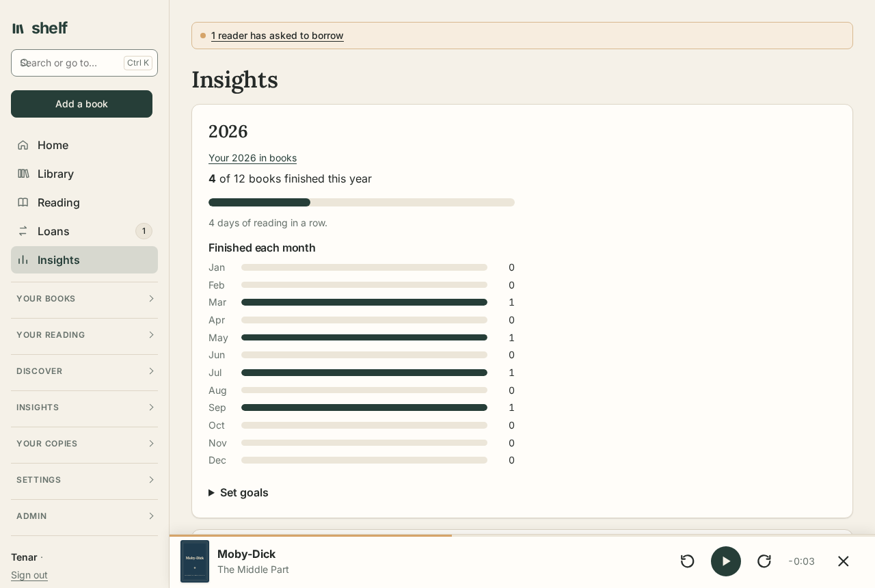This screenshot has width=875, height=588.
Task: Click the Insights bar chart icon
Action: pos(23,260)
